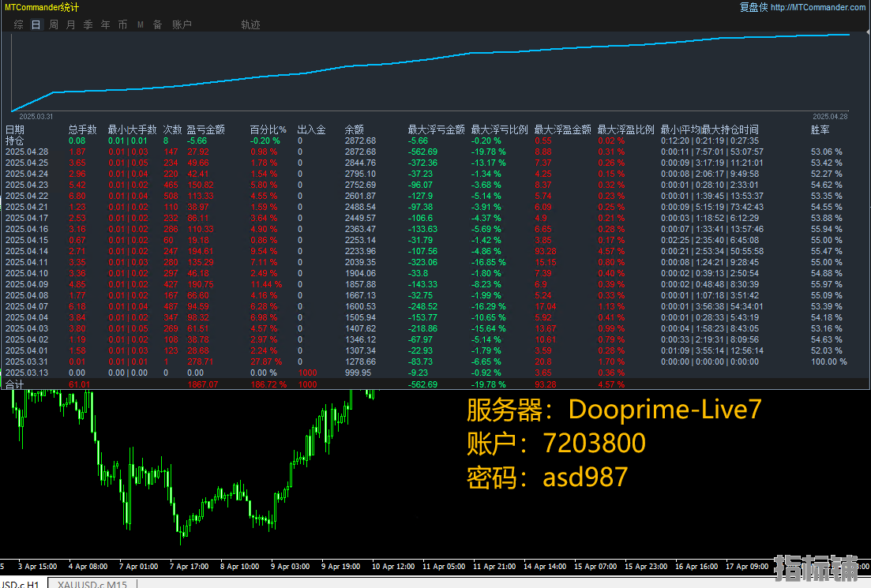871x588 pixels.
Task: Click the -562.69 drawdown in 04.28 row
Action: [x=422, y=152]
